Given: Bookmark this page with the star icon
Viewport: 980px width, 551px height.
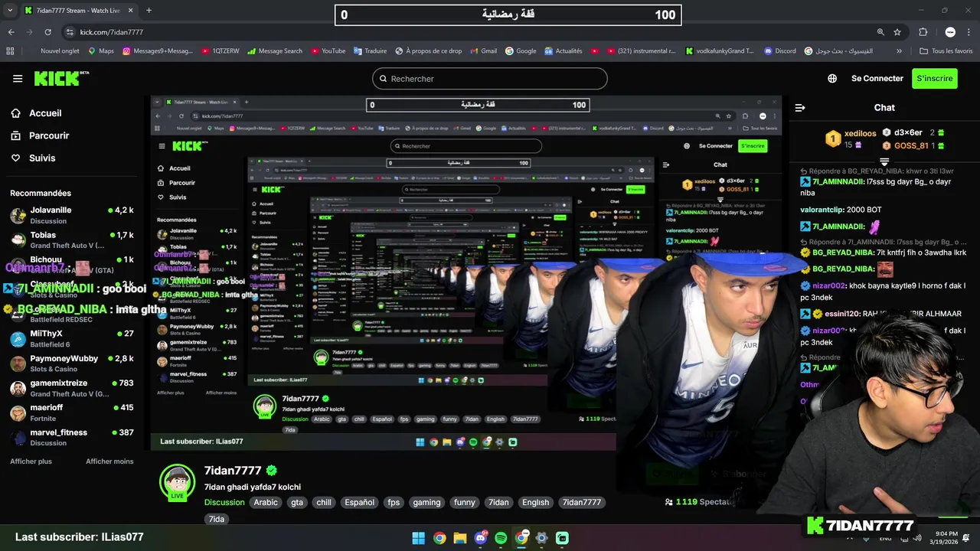Looking at the screenshot, I should point(897,32).
